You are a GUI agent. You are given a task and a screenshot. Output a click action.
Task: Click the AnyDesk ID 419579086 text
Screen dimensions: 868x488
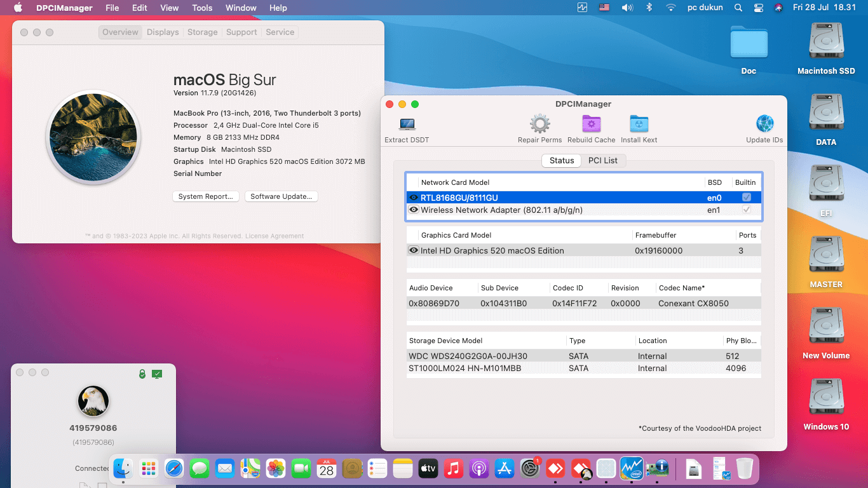pyautogui.click(x=93, y=428)
